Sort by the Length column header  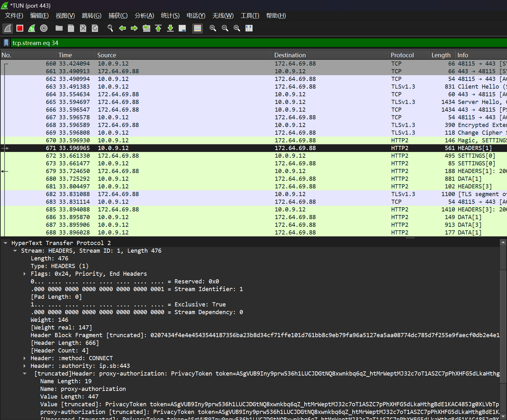pyautogui.click(x=443, y=55)
